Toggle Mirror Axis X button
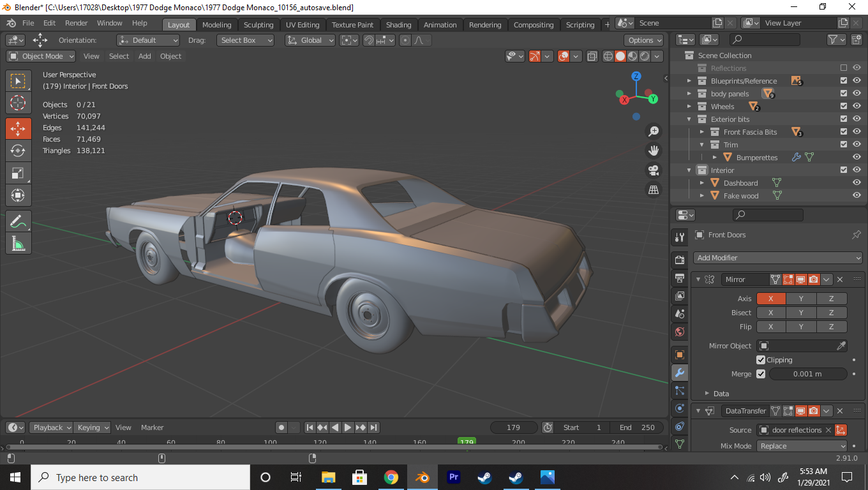Image resolution: width=868 pixels, height=490 pixels. (771, 299)
